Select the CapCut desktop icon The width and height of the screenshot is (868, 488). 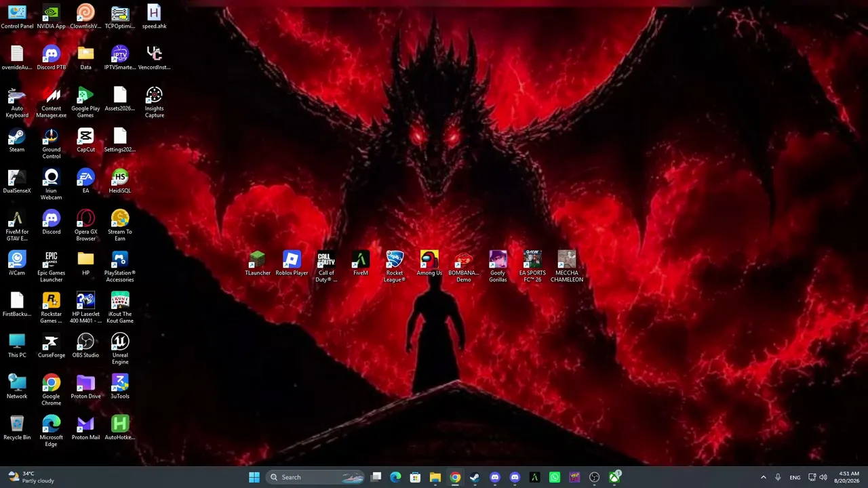pos(85,140)
